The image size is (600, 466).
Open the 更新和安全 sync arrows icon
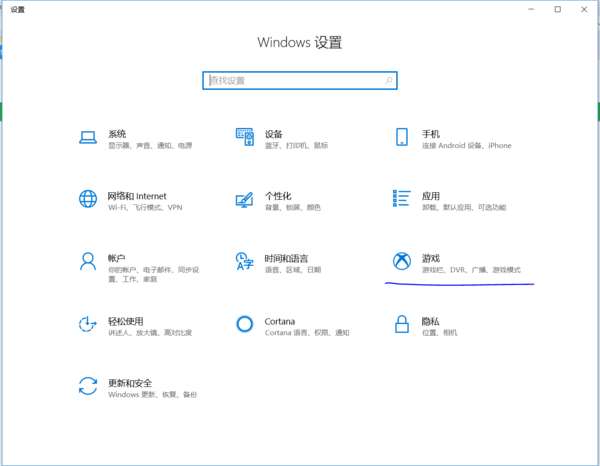[88, 386]
